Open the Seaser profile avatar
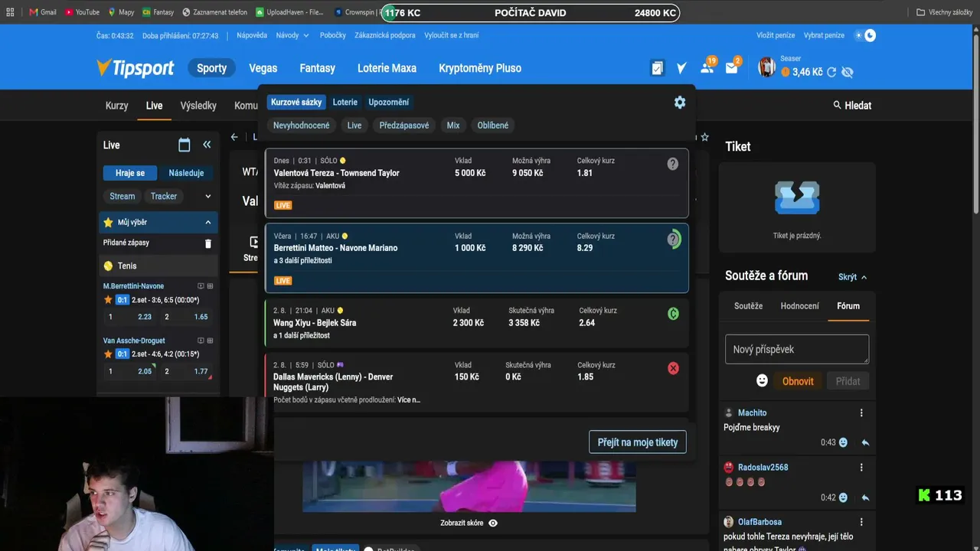 [766, 67]
